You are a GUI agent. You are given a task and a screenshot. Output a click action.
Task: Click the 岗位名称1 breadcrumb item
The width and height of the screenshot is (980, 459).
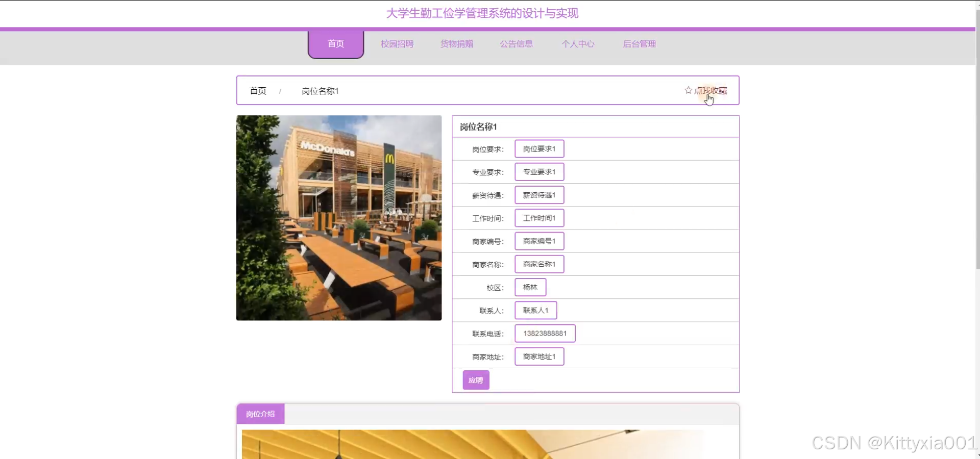pos(320,91)
